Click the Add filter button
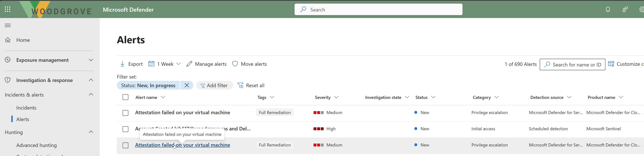The image size is (644, 156). point(214,86)
